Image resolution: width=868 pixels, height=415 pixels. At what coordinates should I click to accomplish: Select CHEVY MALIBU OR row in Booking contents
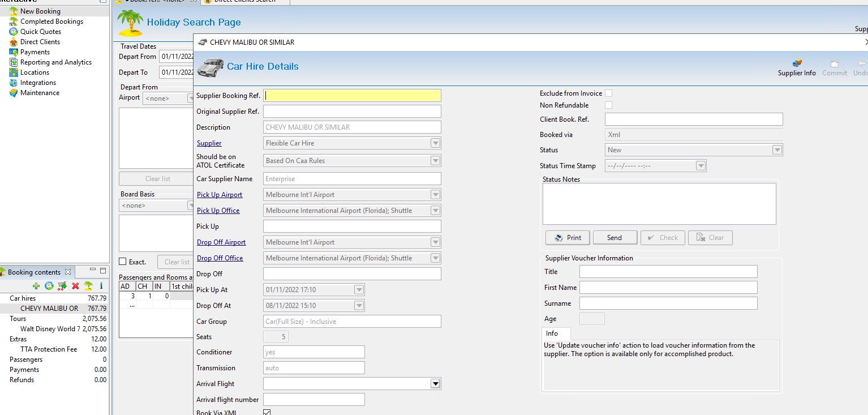pos(54,309)
